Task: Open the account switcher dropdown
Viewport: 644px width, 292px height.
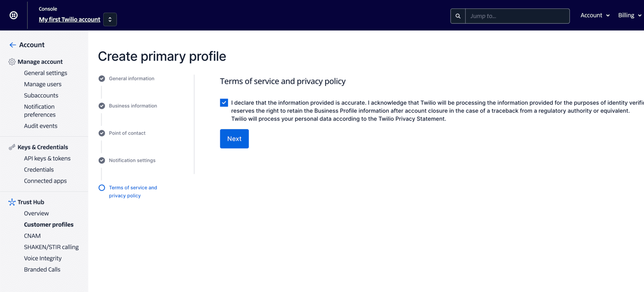Action: pos(110,19)
